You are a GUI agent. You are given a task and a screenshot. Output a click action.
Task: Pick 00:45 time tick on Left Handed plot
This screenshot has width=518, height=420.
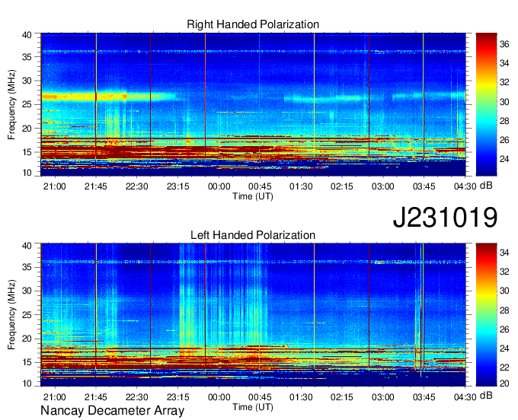pyautogui.click(x=260, y=397)
